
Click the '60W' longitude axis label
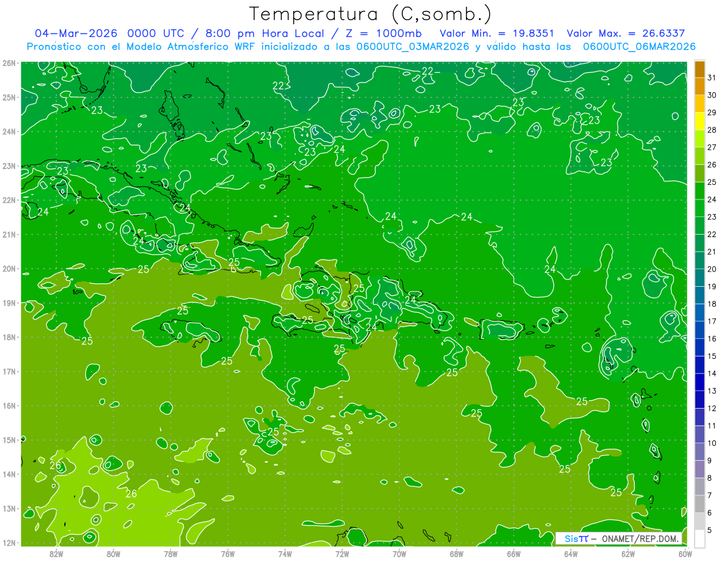pos(685,554)
